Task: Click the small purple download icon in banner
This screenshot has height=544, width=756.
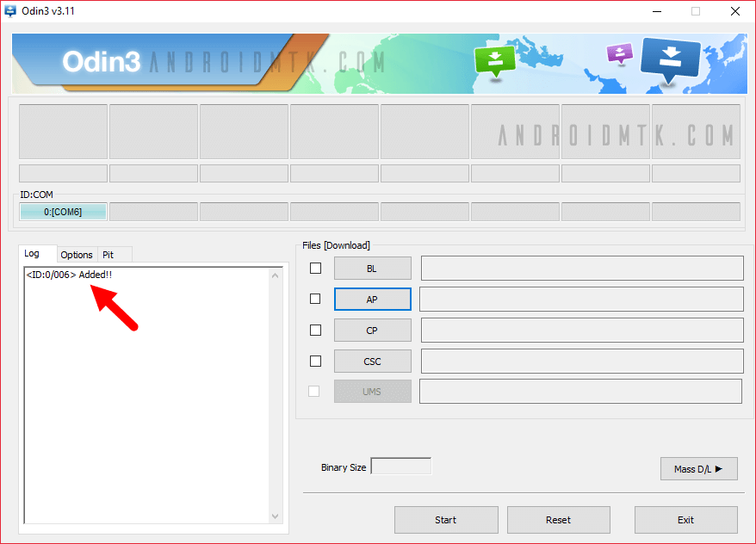Action: click(619, 53)
